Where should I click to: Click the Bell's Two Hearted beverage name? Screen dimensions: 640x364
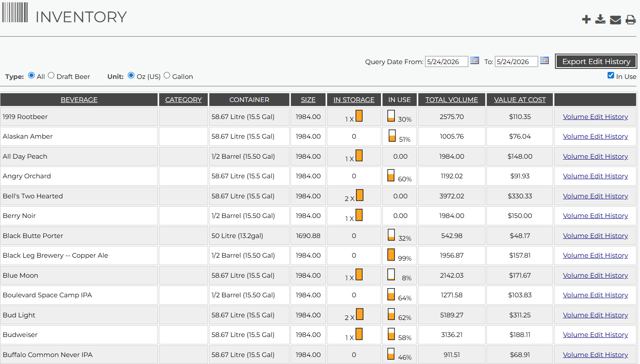pyautogui.click(x=33, y=196)
